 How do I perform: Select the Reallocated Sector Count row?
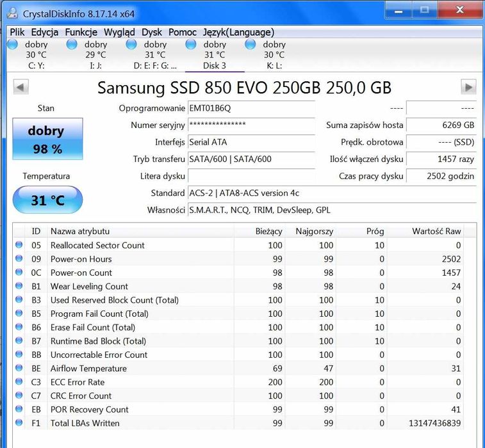tap(238, 245)
